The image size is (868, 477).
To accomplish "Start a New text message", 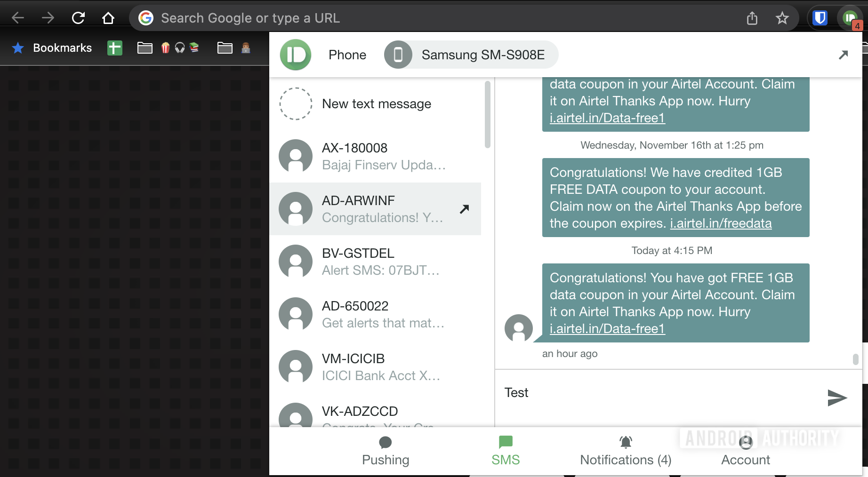I will 375,104.
